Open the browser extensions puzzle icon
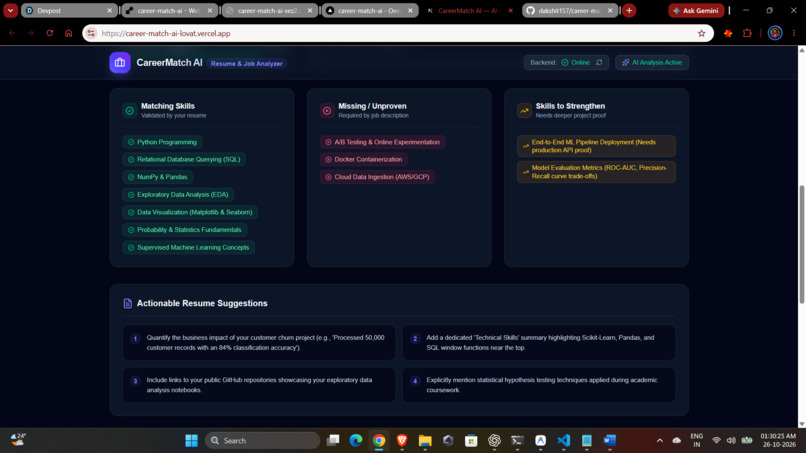Viewport: 806px width, 453px height. coord(747,33)
